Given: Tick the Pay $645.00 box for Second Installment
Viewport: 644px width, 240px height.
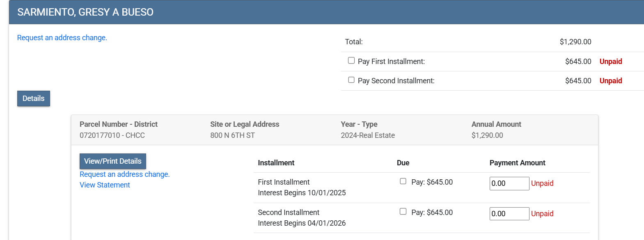Looking at the screenshot, I should pos(403,212).
